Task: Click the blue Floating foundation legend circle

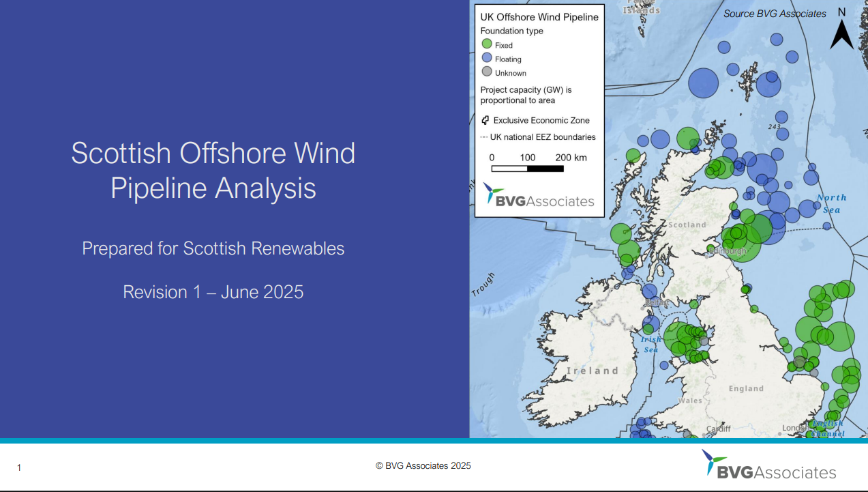Action: pos(486,58)
